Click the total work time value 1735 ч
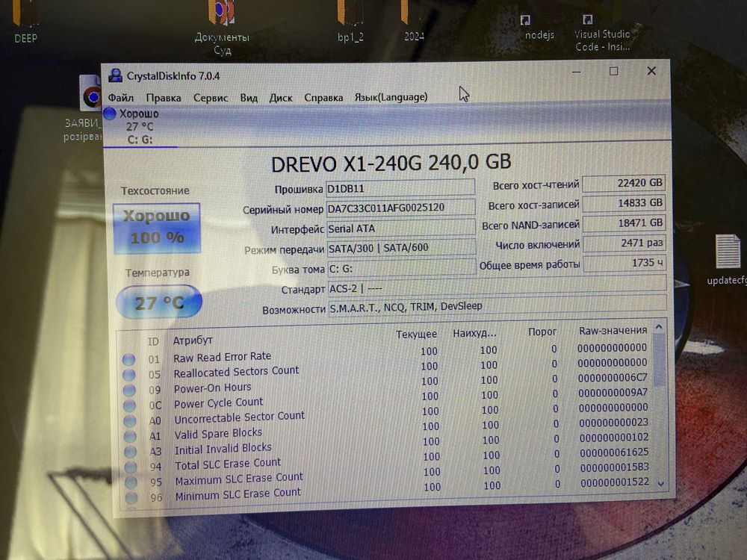This screenshot has height=560, width=747. (624, 263)
